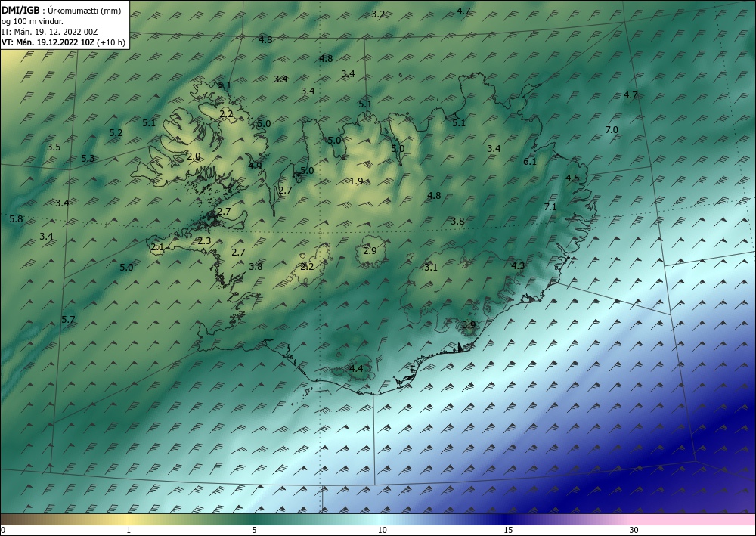Click the 15 label on the color scale

pyautogui.click(x=508, y=531)
